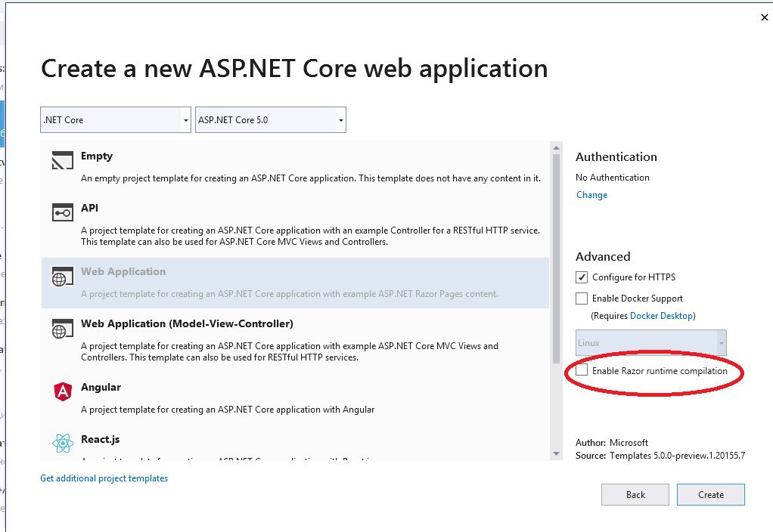The height and width of the screenshot is (532, 773).
Task: Click the Enable Docker Support label
Action: click(x=638, y=298)
